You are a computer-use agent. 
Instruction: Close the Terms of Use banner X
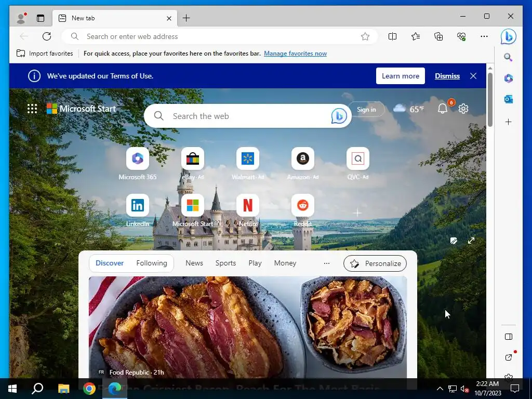(473, 76)
